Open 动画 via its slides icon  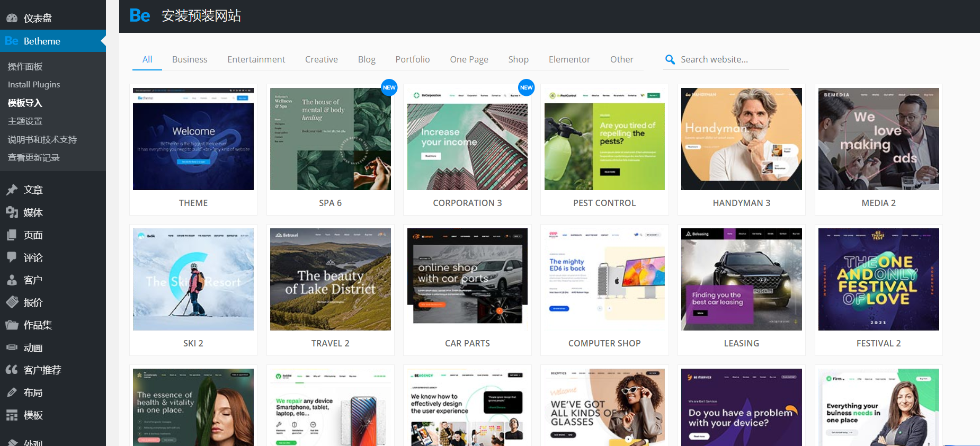point(12,347)
